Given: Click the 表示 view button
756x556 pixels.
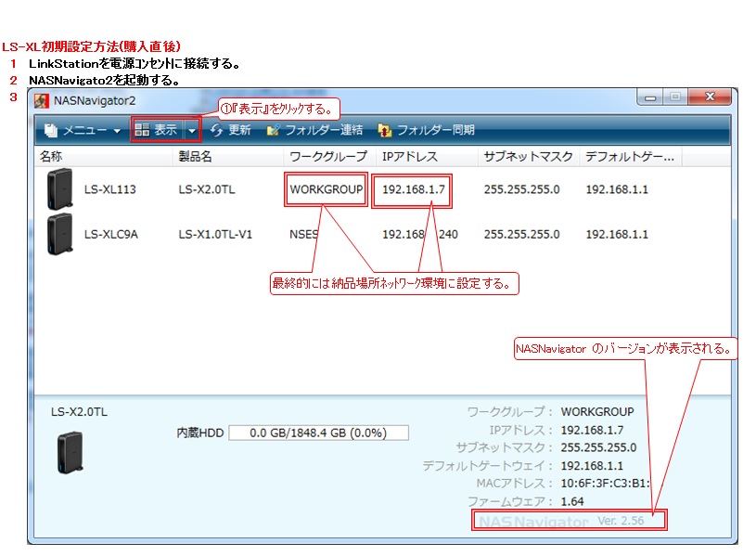Looking at the screenshot, I should 156,130.
